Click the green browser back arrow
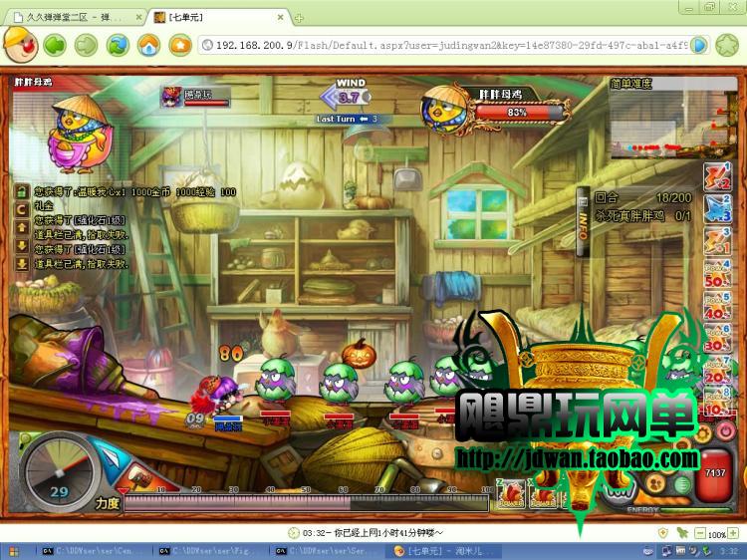Image resolution: width=747 pixels, height=560 pixels. tap(55, 46)
